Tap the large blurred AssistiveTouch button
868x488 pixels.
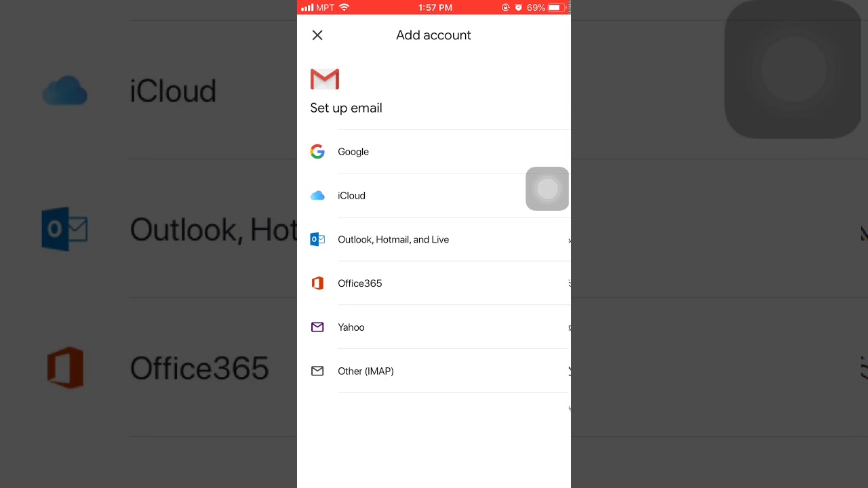click(x=793, y=69)
